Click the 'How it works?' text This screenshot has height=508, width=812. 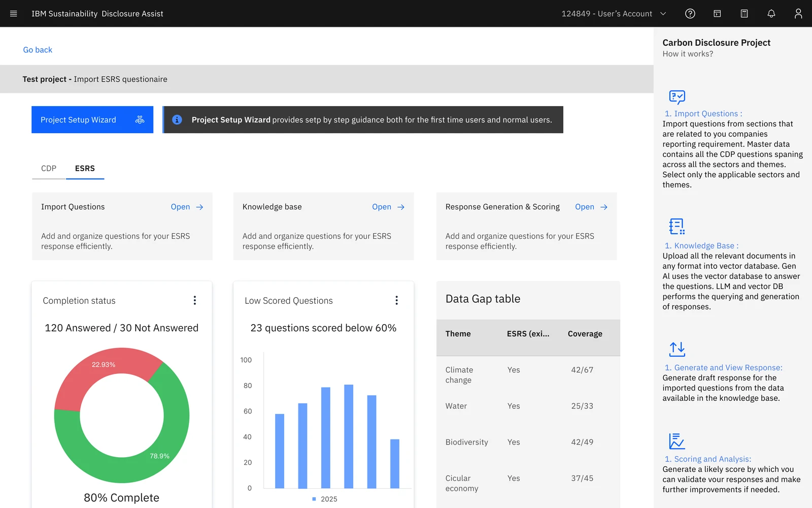[688, 54]
